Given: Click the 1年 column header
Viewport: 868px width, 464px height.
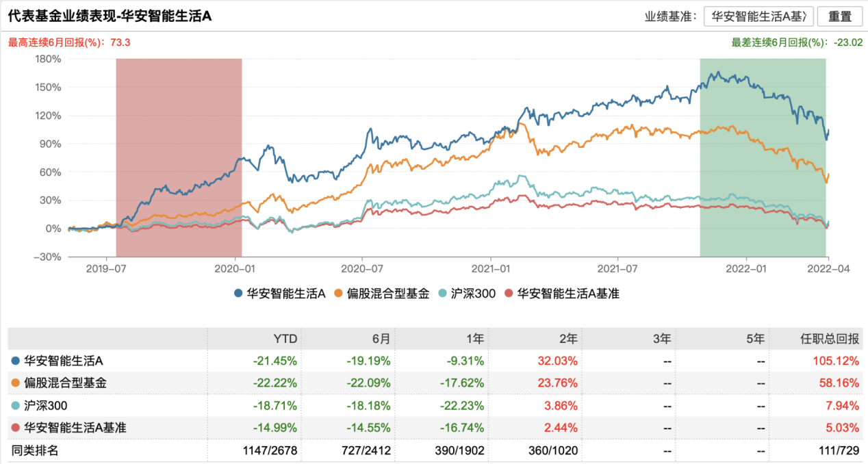Looking at the screenshot, I should 474,338.
